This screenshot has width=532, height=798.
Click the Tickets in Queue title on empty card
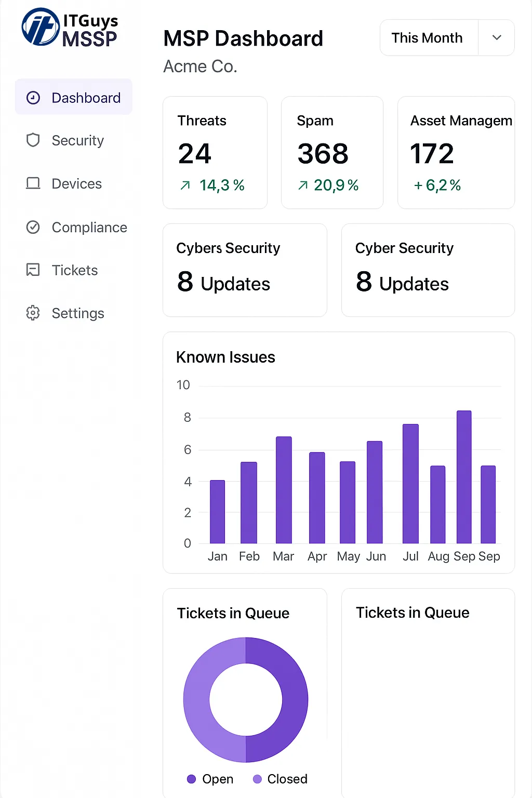[x=413, y=613]
